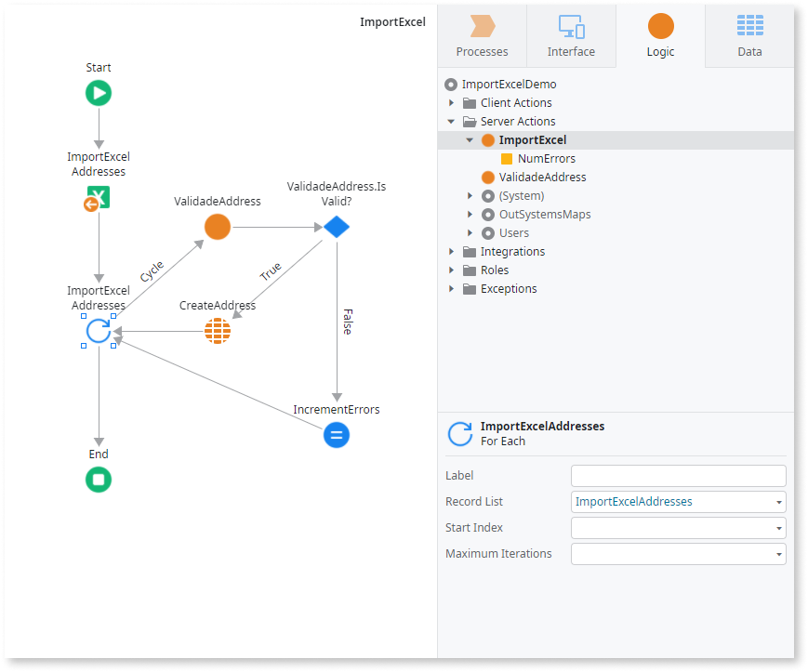This screenshot has height=672, width=808.
Task: Open the Record List dropdown
Action: (777, 502)
